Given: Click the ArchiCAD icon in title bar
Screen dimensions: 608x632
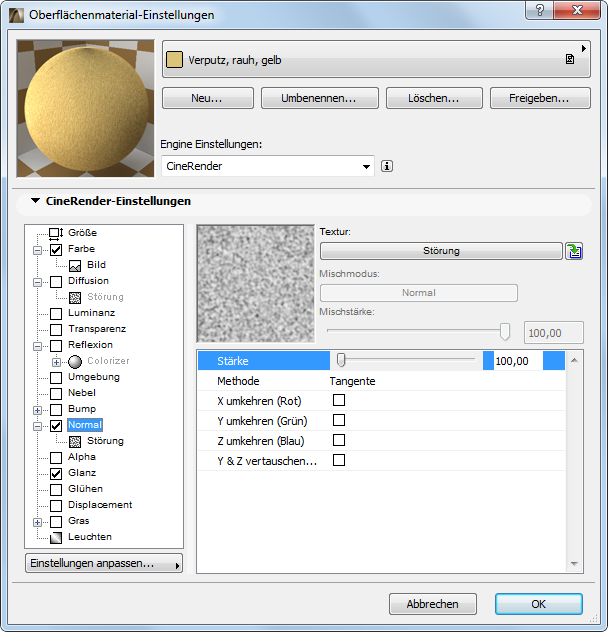Looking at the screenshot, I should coord(16,15).
